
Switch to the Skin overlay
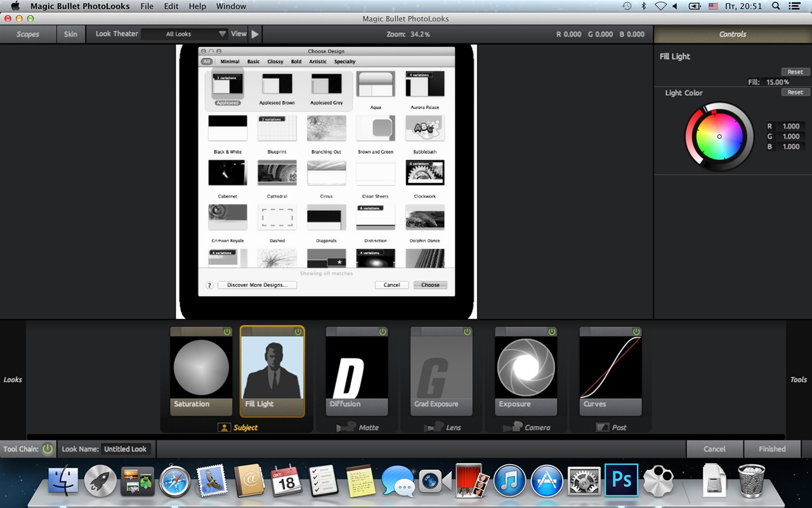tap(70, 34)
